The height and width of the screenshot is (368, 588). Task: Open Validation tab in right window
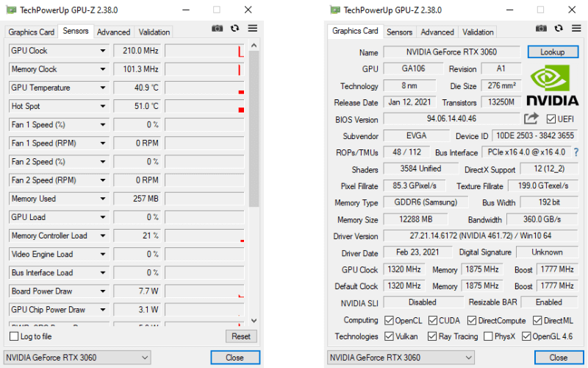[478, 32]
